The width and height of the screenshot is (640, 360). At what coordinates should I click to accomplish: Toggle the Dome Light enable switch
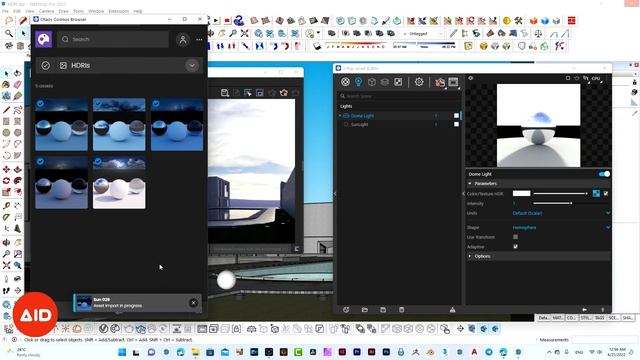click(x=604, y=174)
